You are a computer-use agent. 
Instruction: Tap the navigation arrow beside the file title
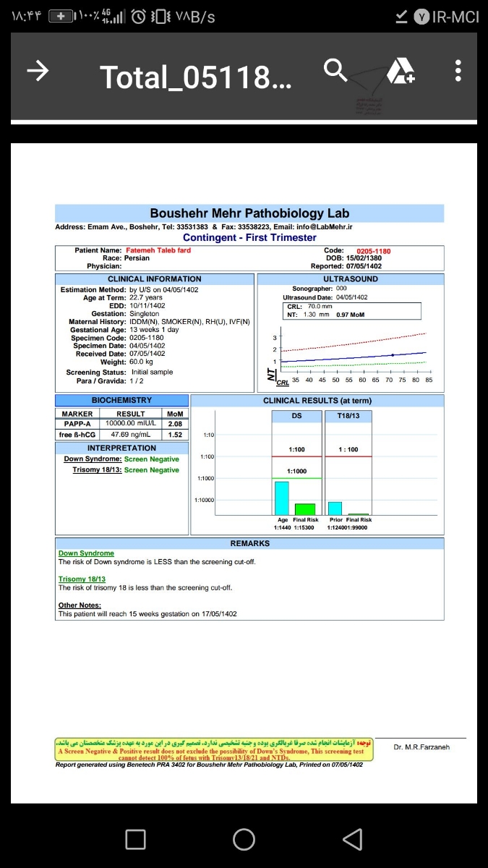click(x=38, y=71)
